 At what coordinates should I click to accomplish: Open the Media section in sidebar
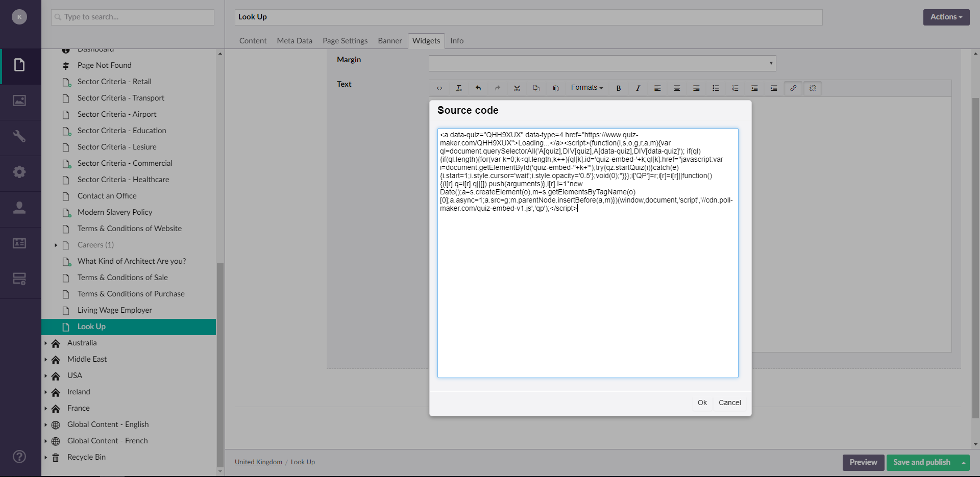(x=19, y=101)
